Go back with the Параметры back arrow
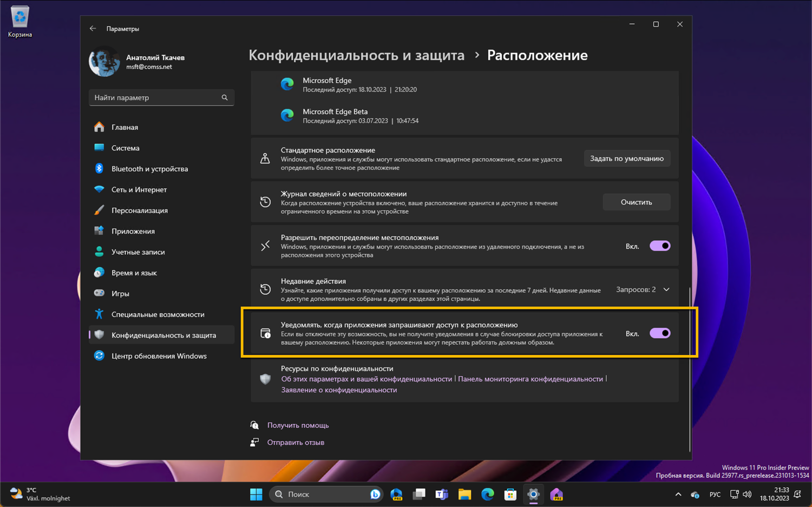Screen dimensions: 812x507 click(93, 29)
